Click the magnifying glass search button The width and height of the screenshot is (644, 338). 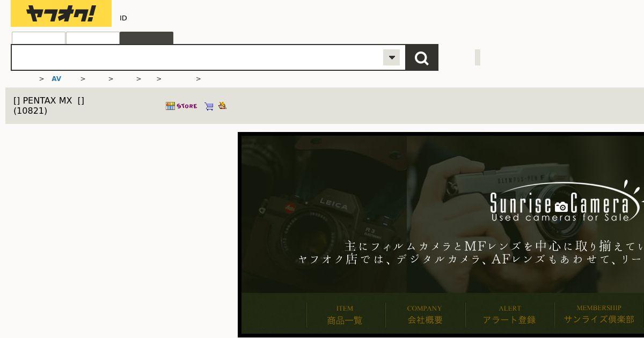(x=422, y=57)
